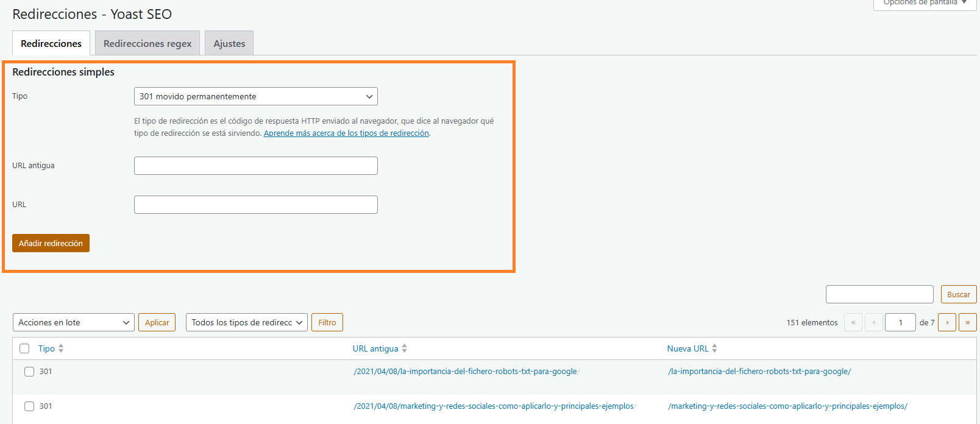Open Todos los tipos de redirecc dropdown
Viewport: 980px width, 424px height.
pos(247,322)
